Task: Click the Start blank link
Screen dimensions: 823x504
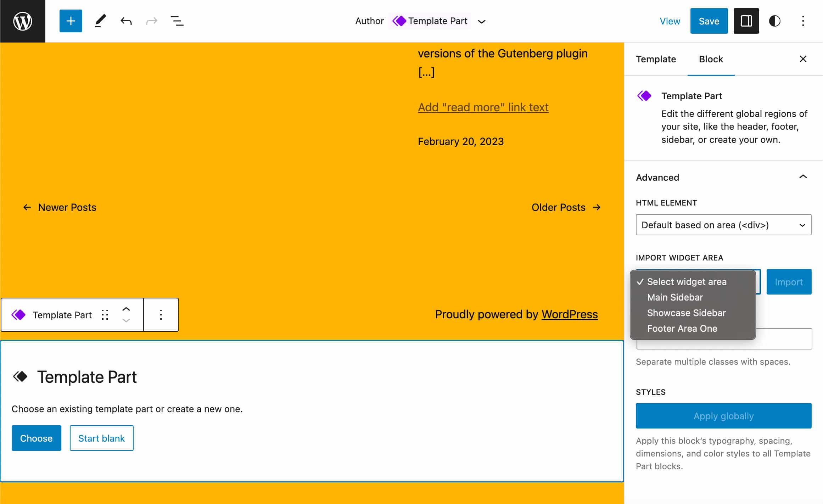Action: click(x=101, y=438)
